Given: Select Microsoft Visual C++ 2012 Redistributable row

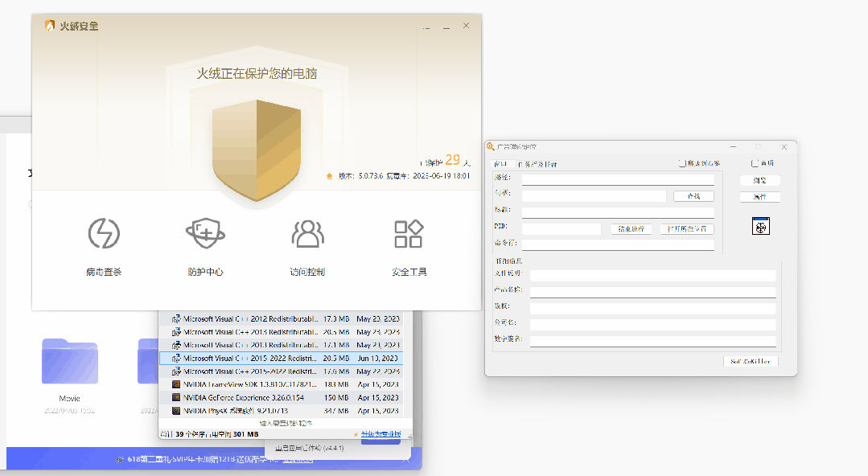Looking at the screenshot, I should coord(282,319).
